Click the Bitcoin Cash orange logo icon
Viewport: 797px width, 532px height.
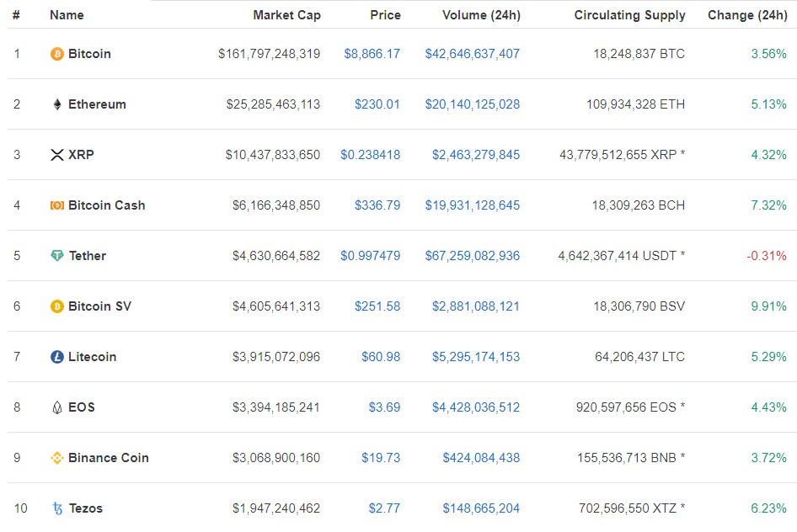(x=57, y=205)
